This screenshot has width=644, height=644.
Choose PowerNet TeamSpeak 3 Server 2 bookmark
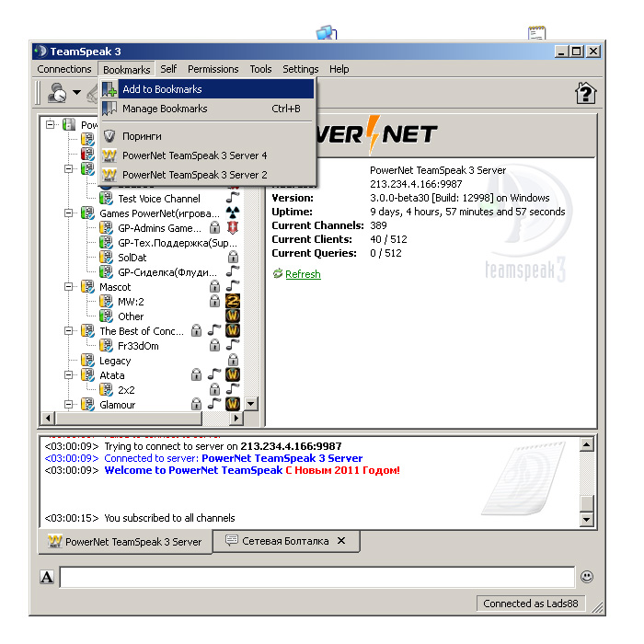[208, 175]
